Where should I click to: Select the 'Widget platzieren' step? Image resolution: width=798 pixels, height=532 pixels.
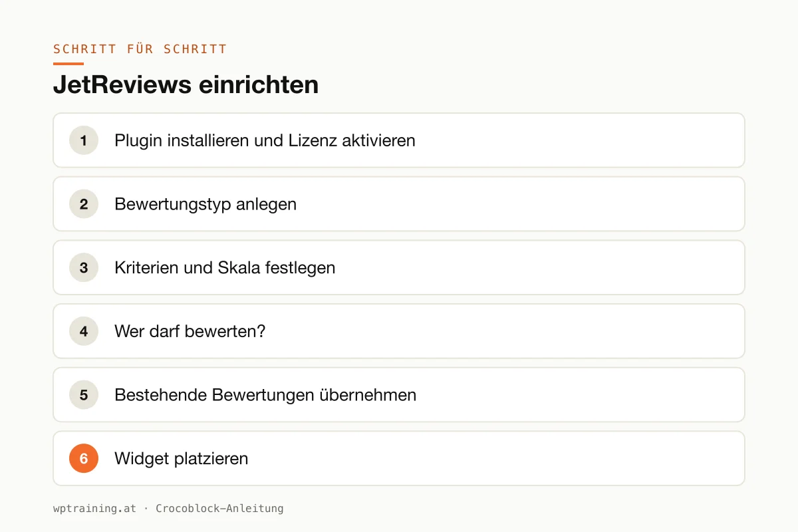pyautogui.click(x=399, y=458)
